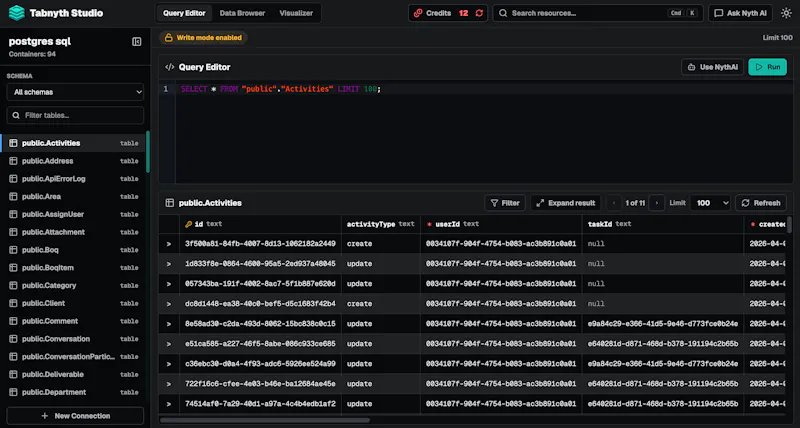Expand row with id 74514af0-7a29
800x428 pixels.
[x=169, y=404]
